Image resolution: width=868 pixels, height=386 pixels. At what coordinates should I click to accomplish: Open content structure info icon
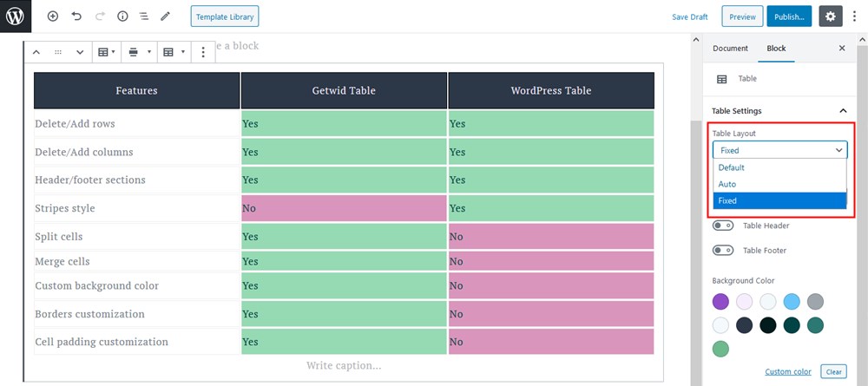pyautogui.click(x=123, y=16)
